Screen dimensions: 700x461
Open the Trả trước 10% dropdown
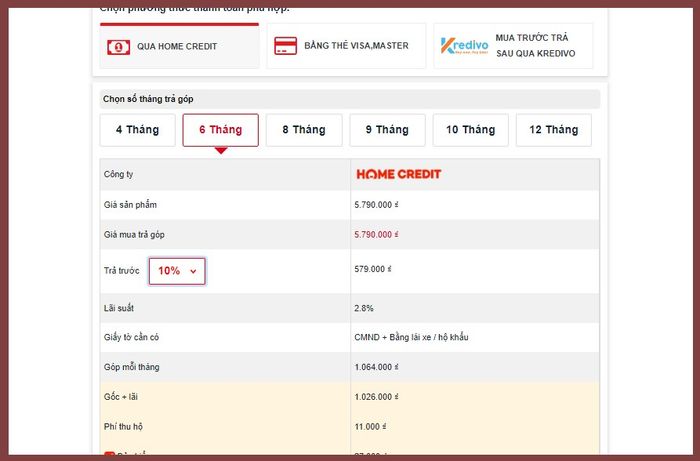[x=177, y=271]
